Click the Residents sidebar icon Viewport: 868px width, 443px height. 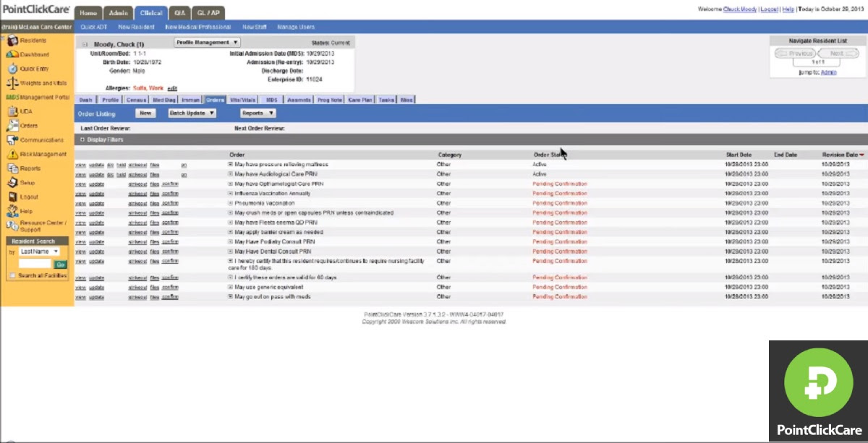pyautogui.click(x=12, y=40)
